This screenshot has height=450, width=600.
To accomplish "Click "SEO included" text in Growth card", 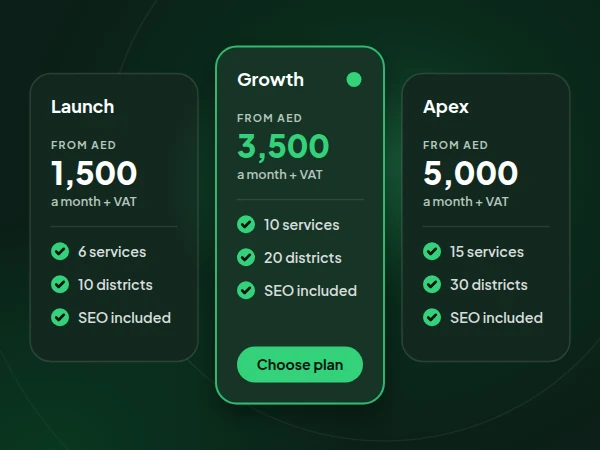I will pyautogui.click(x=310, y=291).
